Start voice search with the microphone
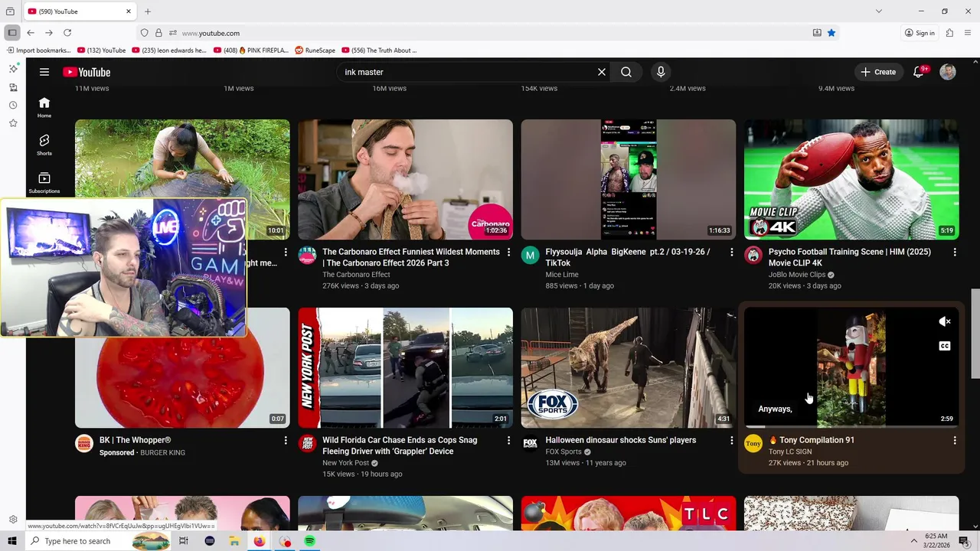Screen dimensions: 980x551 coord(661,72)
